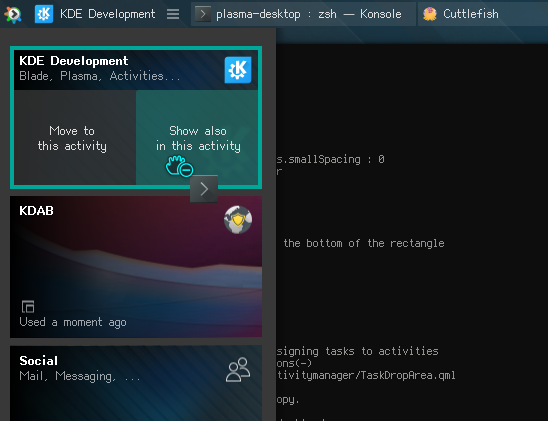Click the Mail, Messaging, ... subtitle

tap(79, 376)
